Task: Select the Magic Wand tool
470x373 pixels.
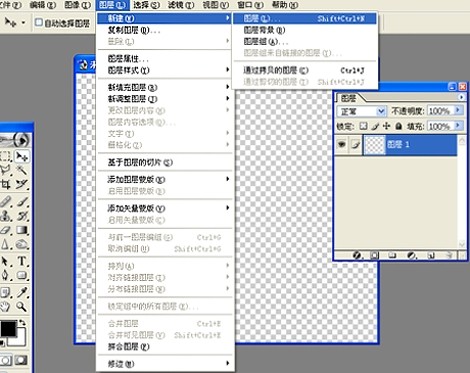Action: 22,170
